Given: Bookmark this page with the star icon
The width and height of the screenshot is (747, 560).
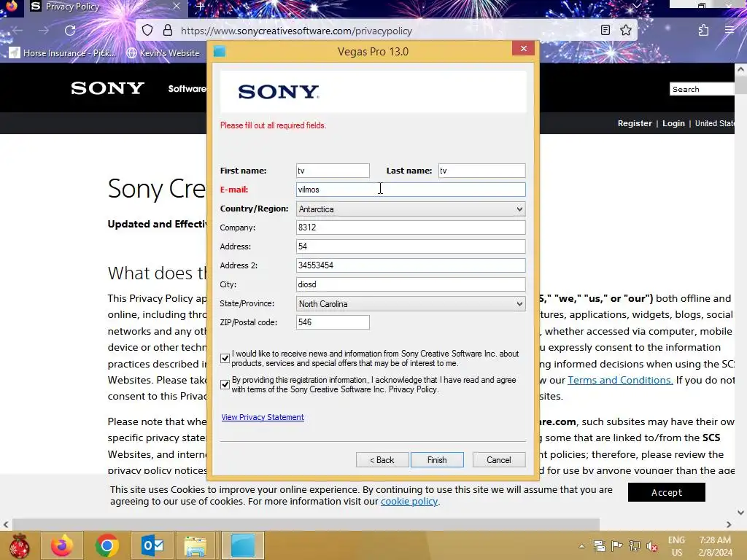Looking at the screenshot, I should 625,31.
